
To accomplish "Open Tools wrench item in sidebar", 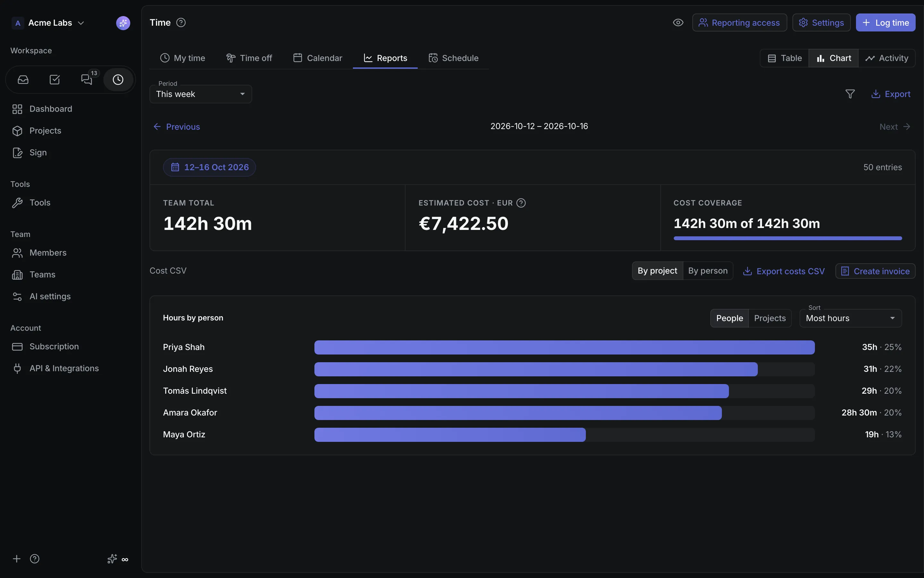I will click(x=71, y=203).
